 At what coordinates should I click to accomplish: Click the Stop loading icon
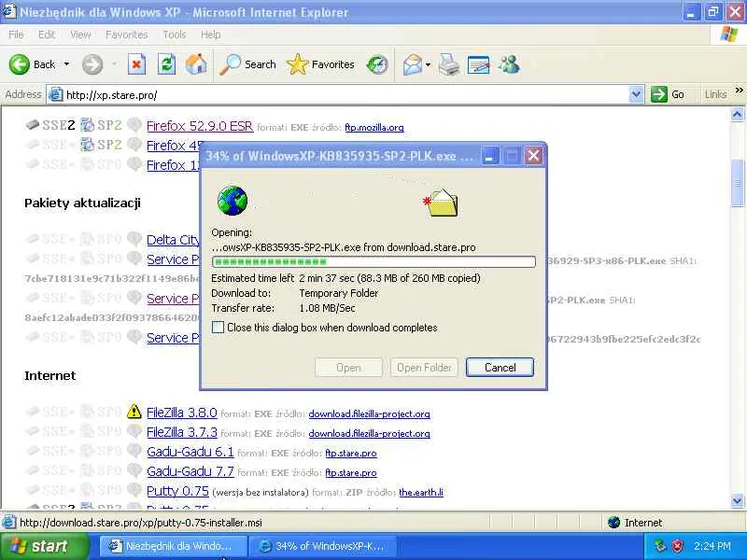136,64
